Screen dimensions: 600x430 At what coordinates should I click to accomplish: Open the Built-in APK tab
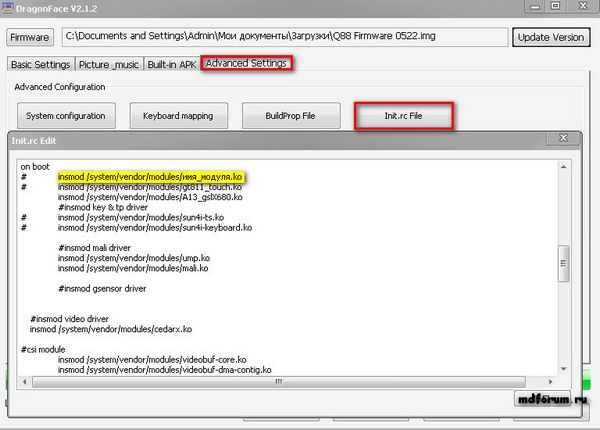[x=172, y=64]
